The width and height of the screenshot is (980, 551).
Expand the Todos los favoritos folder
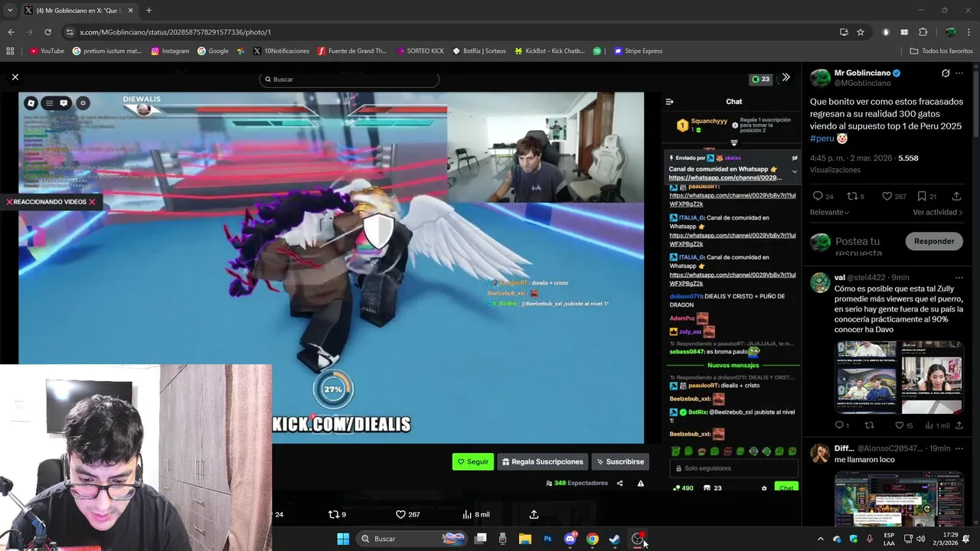click(x=941, y=51)
